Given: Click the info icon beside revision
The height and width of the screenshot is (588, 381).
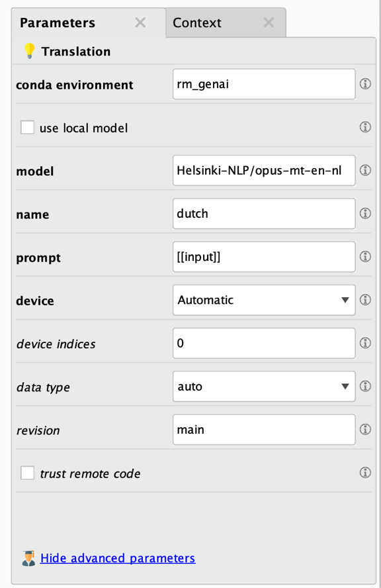Looking at the screenshot, I should click(364, 429).
